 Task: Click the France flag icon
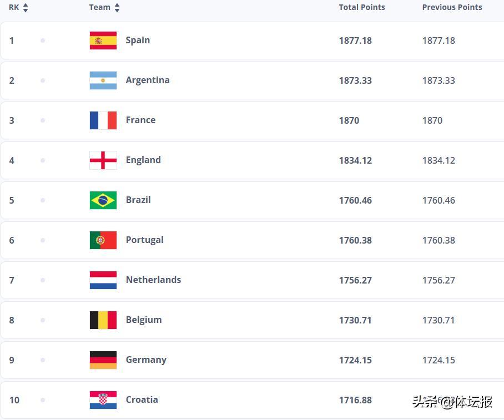coord(103,120)
